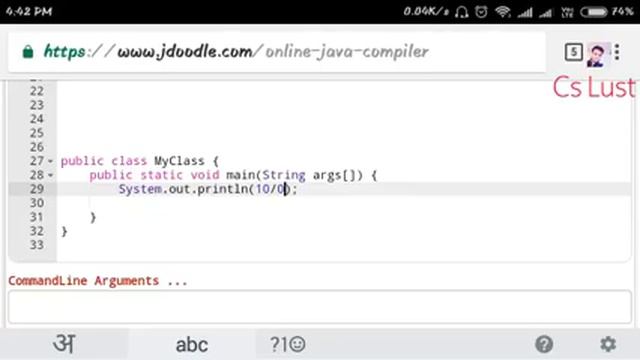Click on 'System.out.println(10/0);' statement
The image size is (640, 360).
pyautogui.click(x=208, y=189)
